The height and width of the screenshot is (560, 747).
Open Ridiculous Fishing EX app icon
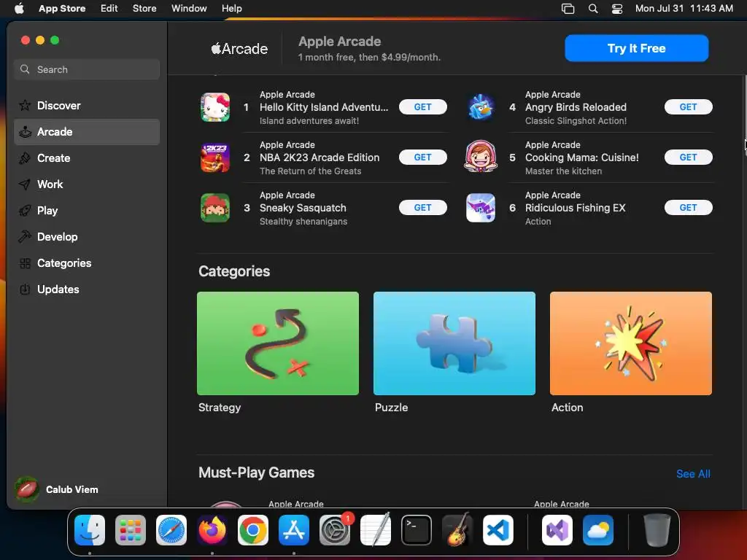pyautogui.click(x=480, y=208)
